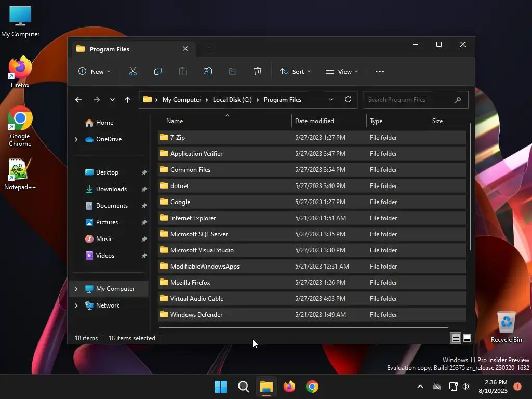Viewport: 532px width, 399px height.
Task: Go forward with the right arrow
Action: 96,100
